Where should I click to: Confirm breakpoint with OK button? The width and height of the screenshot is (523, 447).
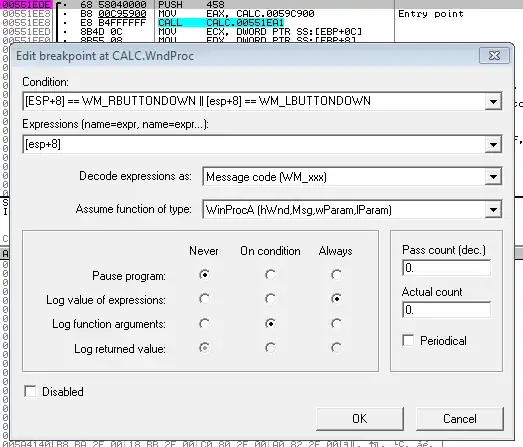[360, 419]
